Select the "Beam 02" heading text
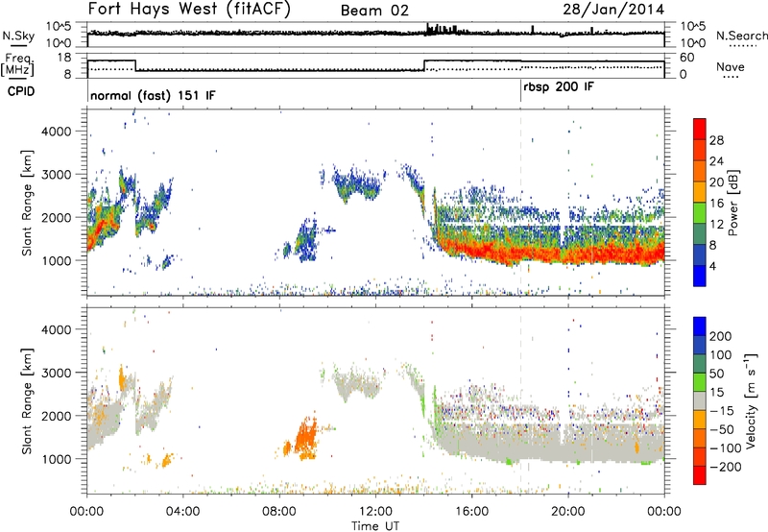This screenshot has height=532, width=768. pyautogui.click(x=374, y=11)
